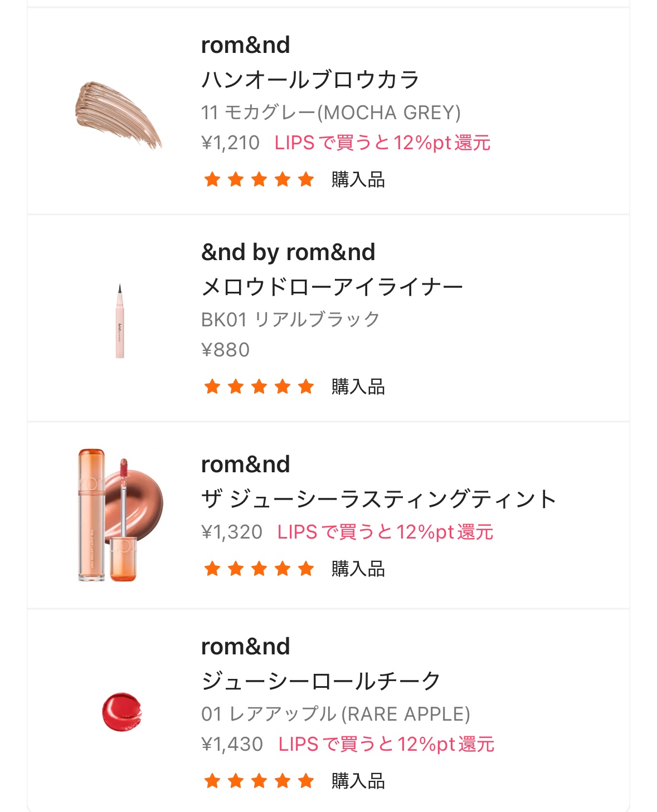The height and width of the screenshot is (812, 657).
Task: Tap the star rating for メロウドローアイライナー
Action: pyautogui.click(x=259, y=387)
